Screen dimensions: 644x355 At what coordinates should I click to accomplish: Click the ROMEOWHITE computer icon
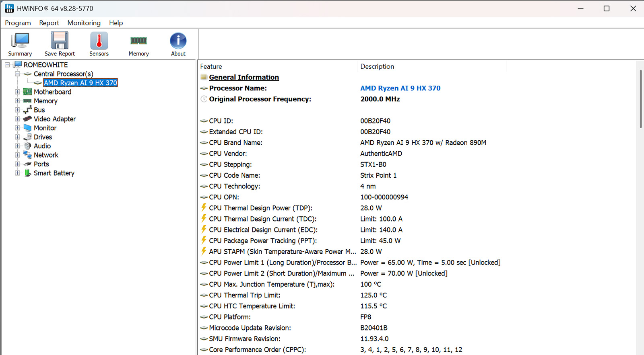click(x=18, y=65)
